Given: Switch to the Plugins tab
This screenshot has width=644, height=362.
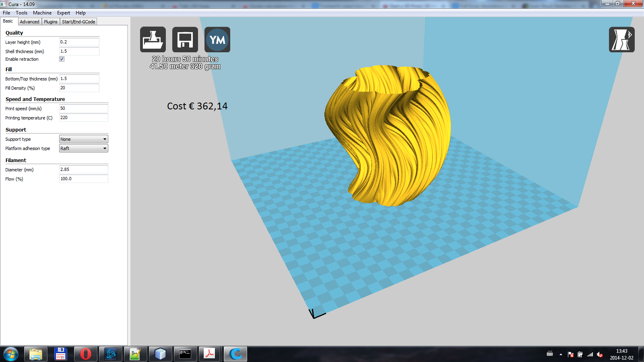Looking at the screenshot, I should click(51, 22).
